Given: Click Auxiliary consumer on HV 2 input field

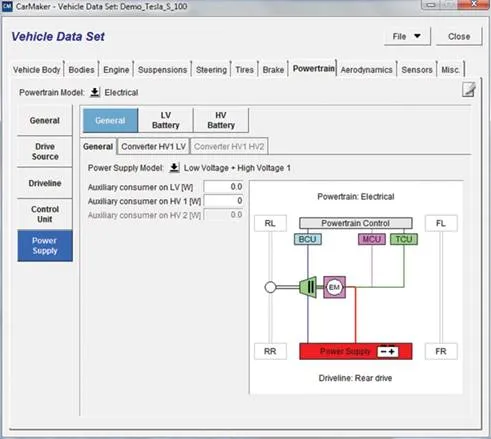Looking at the screenshot, I should pos(224,215).
